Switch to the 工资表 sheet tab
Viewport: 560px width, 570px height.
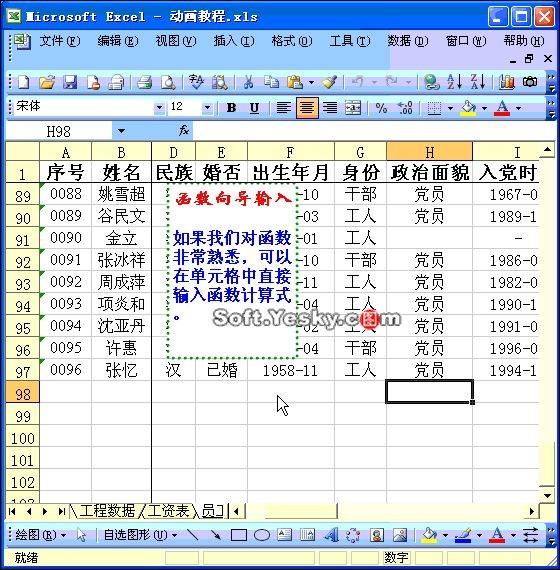[x=168, y=511]
